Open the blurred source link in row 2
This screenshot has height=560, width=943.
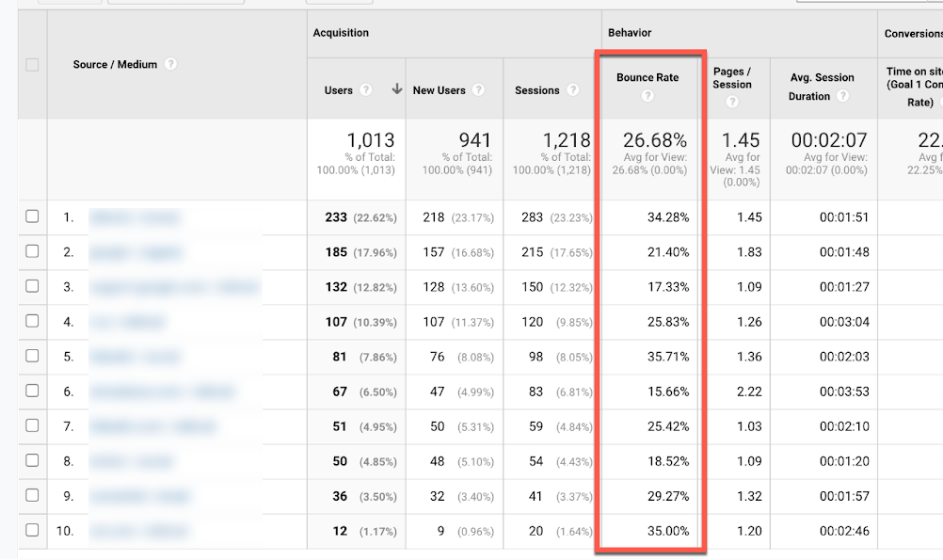point(136,252)
